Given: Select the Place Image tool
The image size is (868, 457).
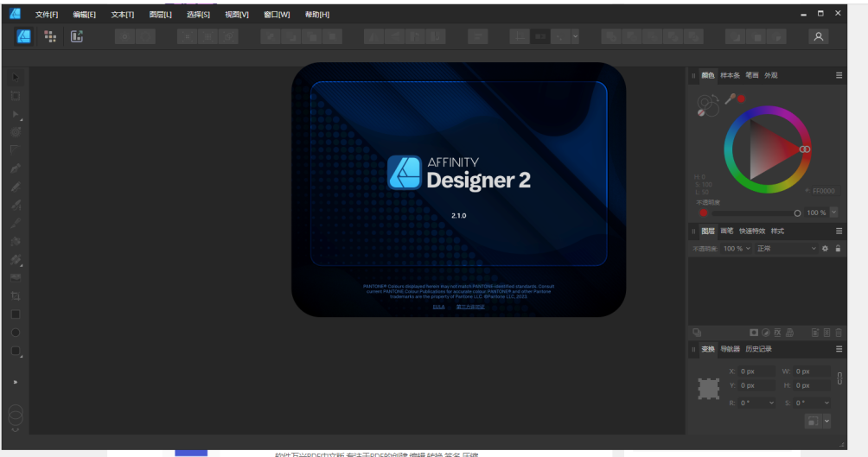Looking at the screenshot, I should pyautogui.click(x=16, y=277).
